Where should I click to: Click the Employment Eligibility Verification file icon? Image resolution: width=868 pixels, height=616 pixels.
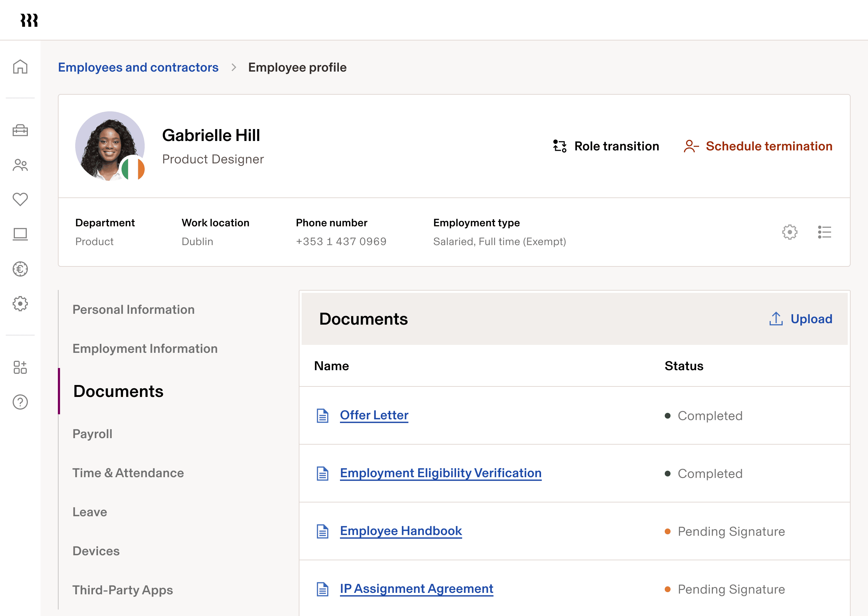[323, 473]
